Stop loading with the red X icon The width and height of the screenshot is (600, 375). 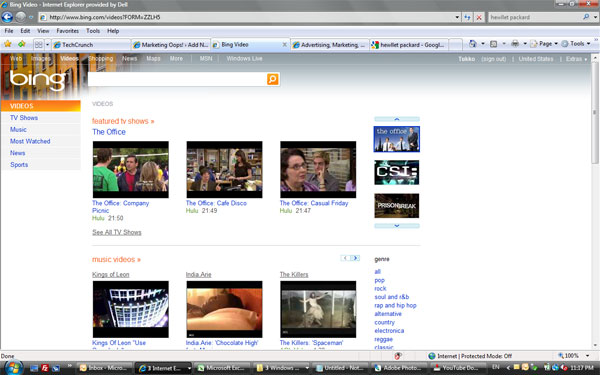tap(479, 17)
